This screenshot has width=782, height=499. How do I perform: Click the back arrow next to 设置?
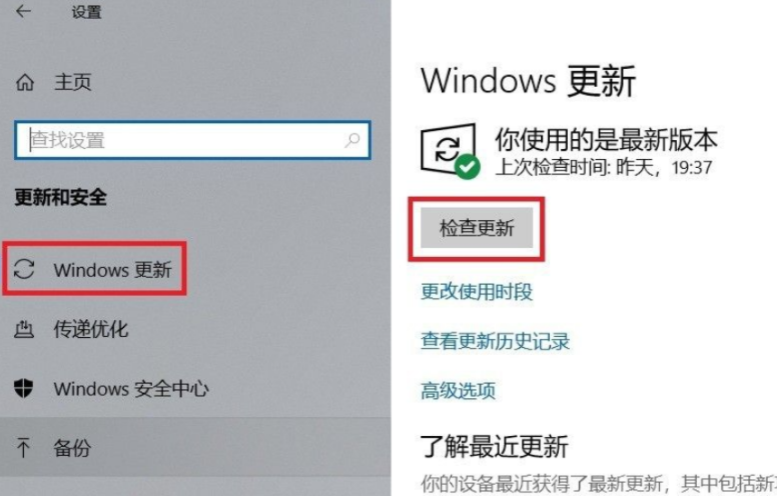(x=23, y=11)
